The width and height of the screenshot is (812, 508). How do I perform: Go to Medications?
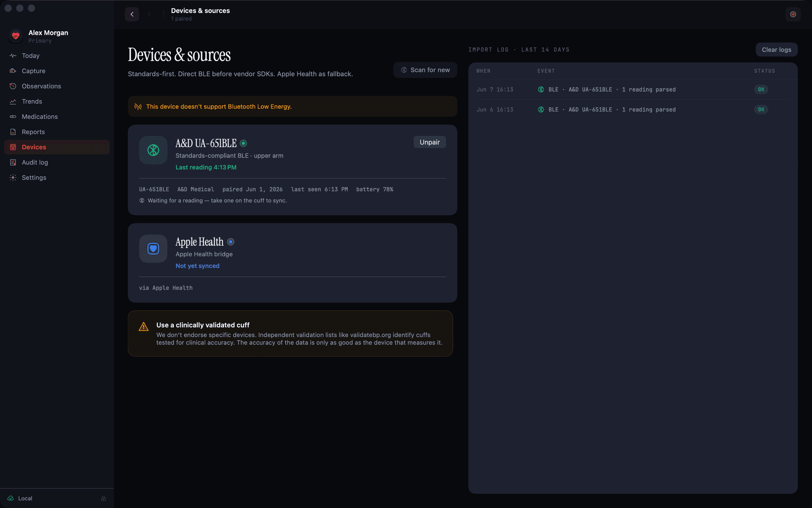pyautogui.click(x=57, y=117)
